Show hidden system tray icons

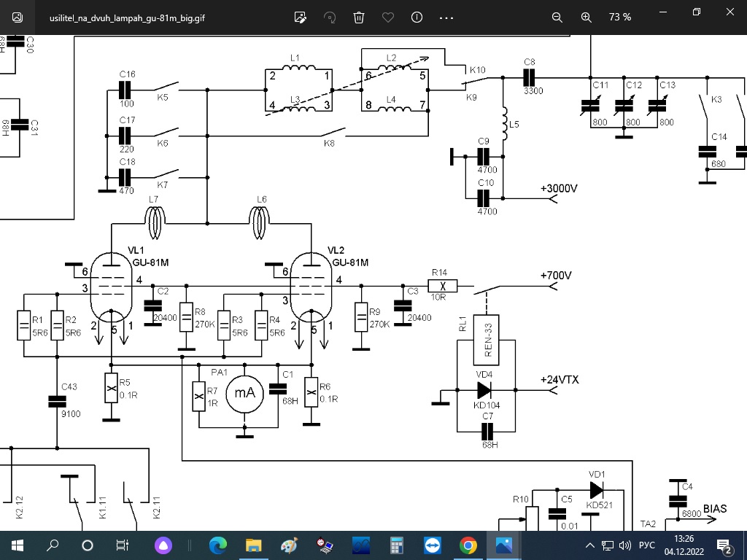(x=589, y=545)
